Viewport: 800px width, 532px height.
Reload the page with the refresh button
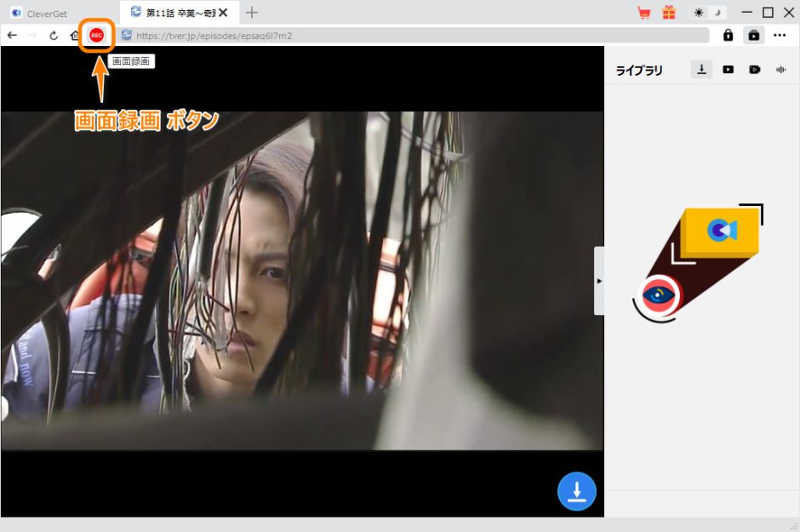(x=54, y=36)
